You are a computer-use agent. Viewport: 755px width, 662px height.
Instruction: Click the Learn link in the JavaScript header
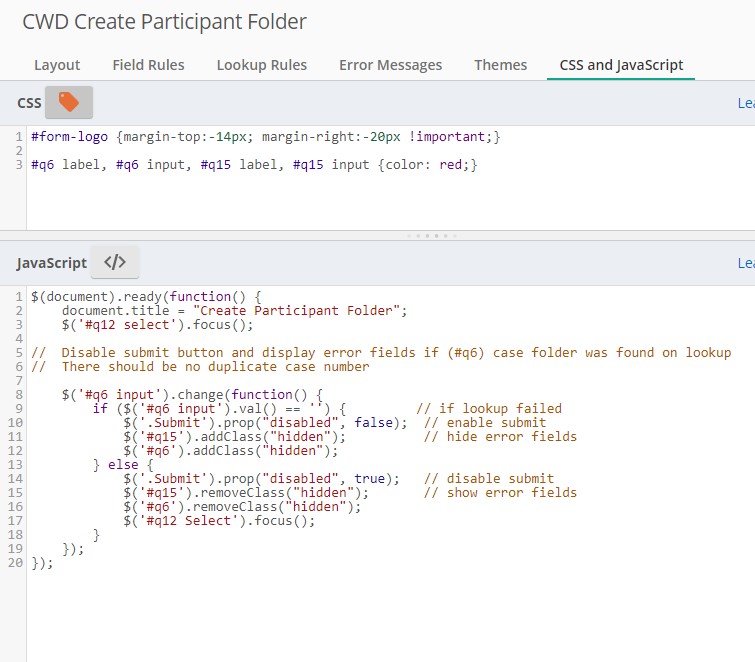click(x=745, y=263)
